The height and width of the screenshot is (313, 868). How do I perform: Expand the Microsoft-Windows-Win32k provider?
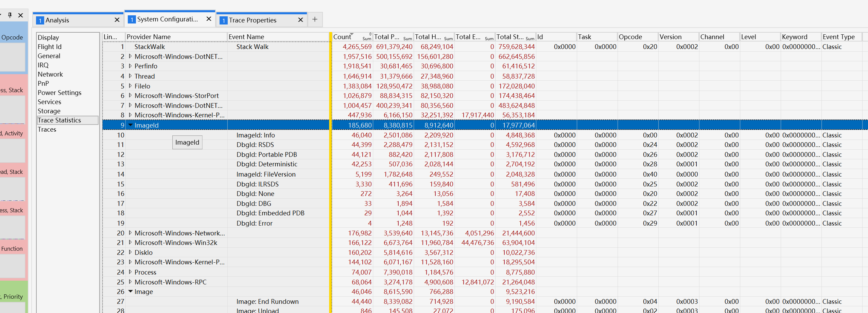tap(130, 243)
